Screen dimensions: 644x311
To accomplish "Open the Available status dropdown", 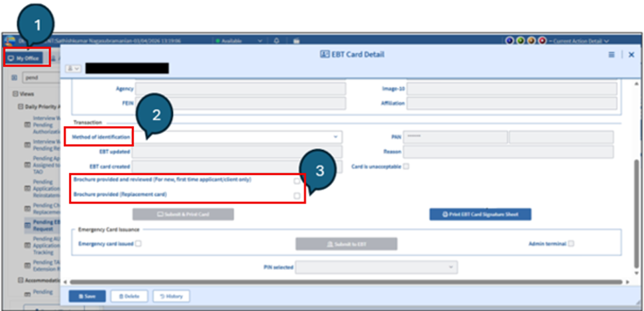I will click(x=239, y=41).
